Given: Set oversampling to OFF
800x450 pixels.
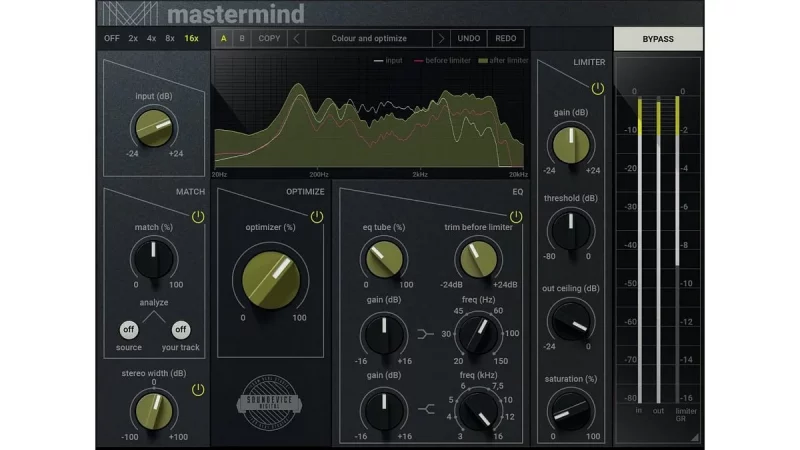Looking at the screenshot, I should pos(111,39).
